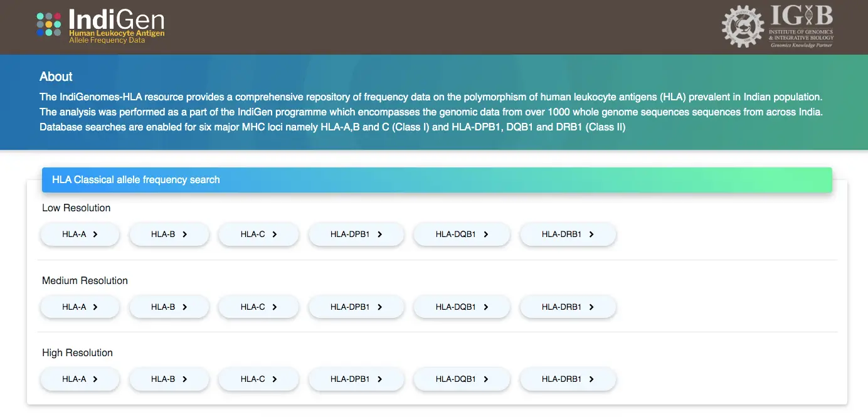
Task: Open Low Resolution HLA-DPB1 data
Action: tap(356, 235)
